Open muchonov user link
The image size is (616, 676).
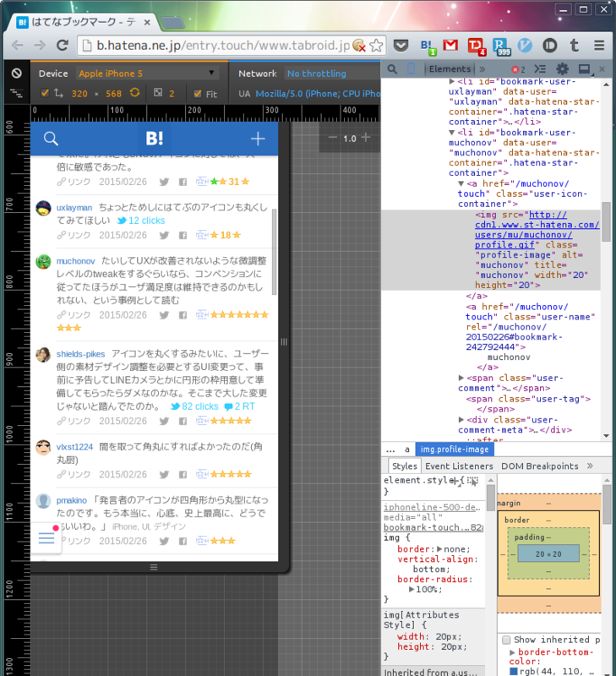[75, 261]
